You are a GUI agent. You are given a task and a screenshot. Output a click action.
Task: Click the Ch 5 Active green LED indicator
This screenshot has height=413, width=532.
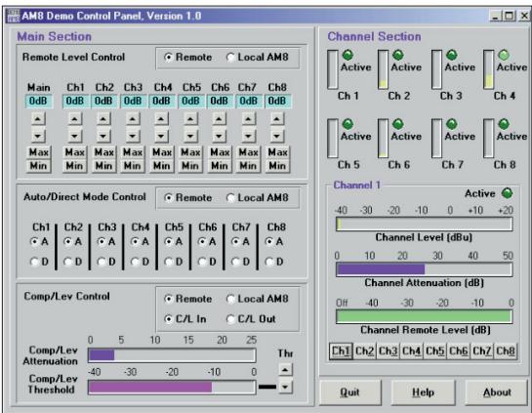coord(348,124)
